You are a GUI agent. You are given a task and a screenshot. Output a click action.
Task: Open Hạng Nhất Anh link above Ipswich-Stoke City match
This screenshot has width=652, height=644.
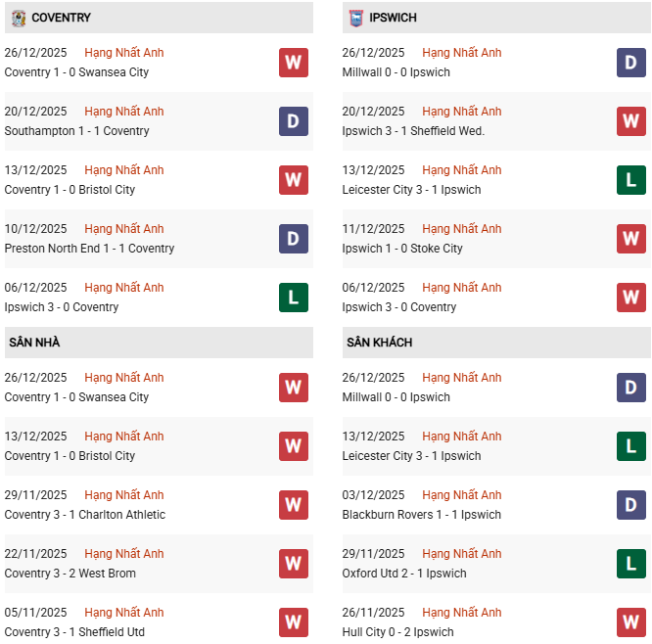pyautogui.click(x=462, y=229)
